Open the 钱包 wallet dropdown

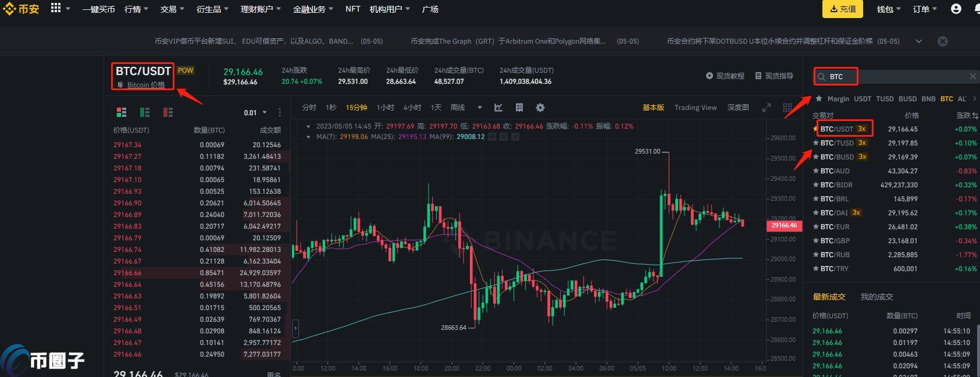point(889,9)
